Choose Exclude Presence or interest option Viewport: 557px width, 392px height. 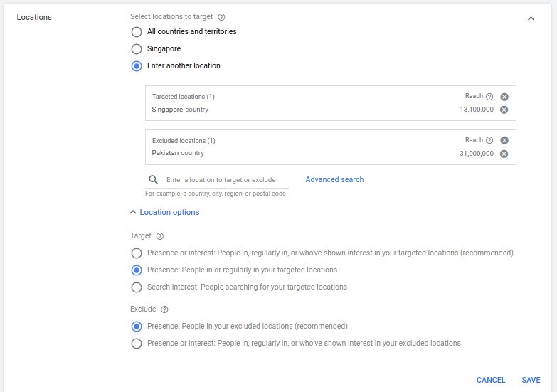tap(137, 344)
